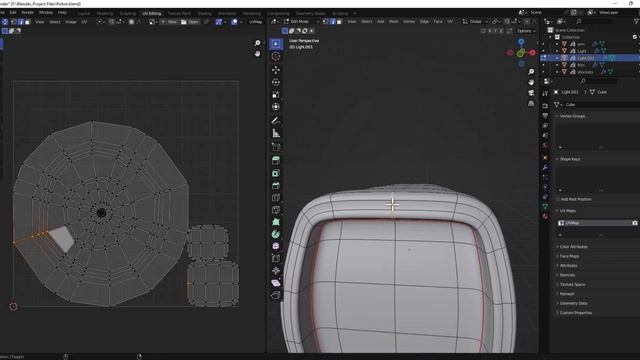The image size is (640, 360).
Task: Click the Add Rest Position button
Action: [576, 199]
